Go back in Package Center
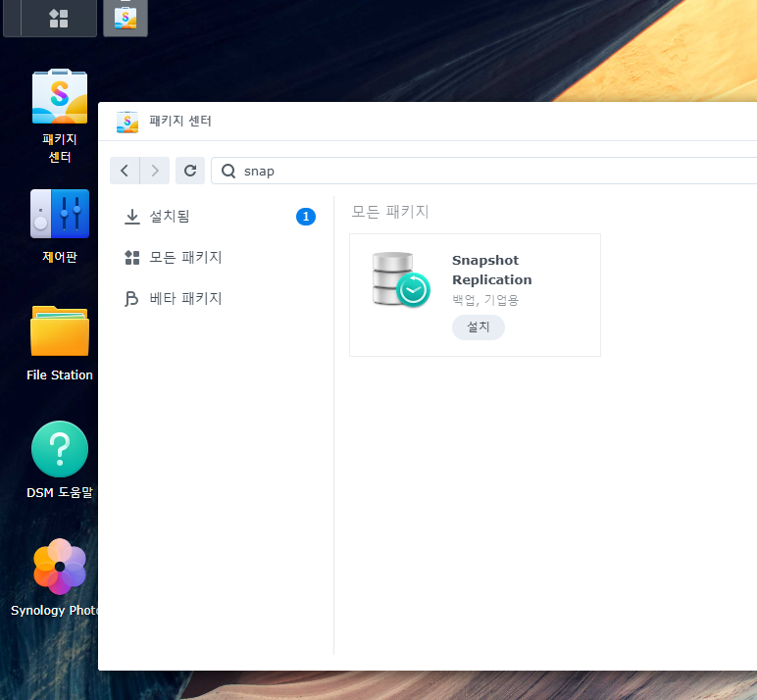This screenshot has height=700, width=757. (x=125, y=171)
